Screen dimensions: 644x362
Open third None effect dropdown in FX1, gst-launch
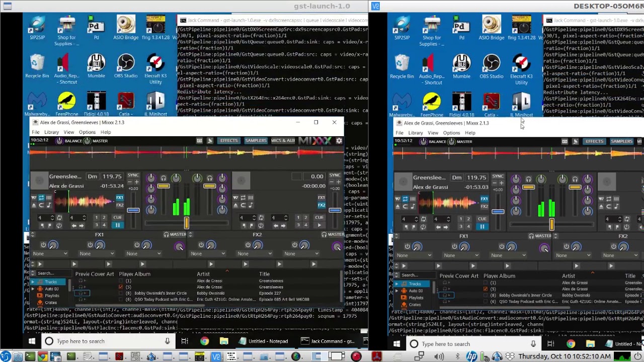coord(144,253)
